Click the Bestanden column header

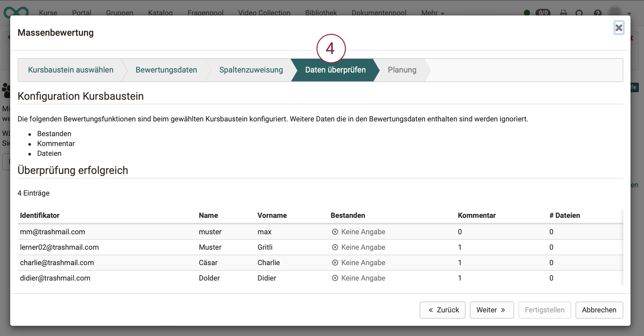pyautogui.click(x=348, y=216)
